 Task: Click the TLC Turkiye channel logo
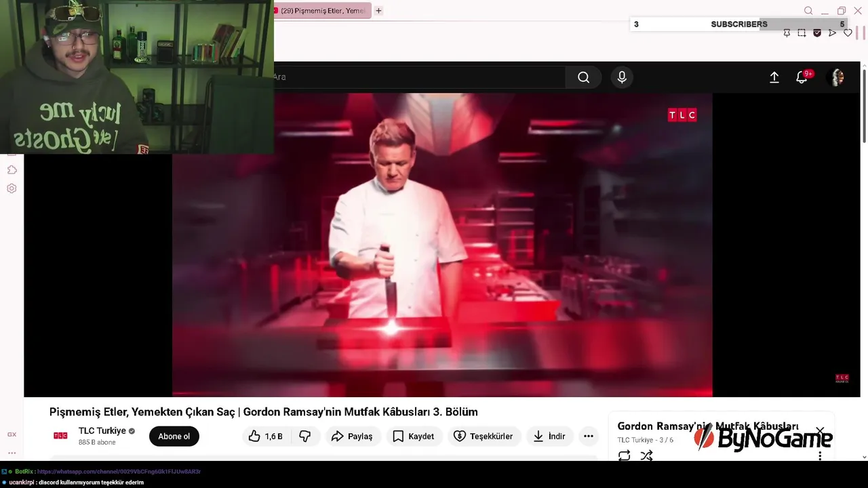click(x=60, y=436)
